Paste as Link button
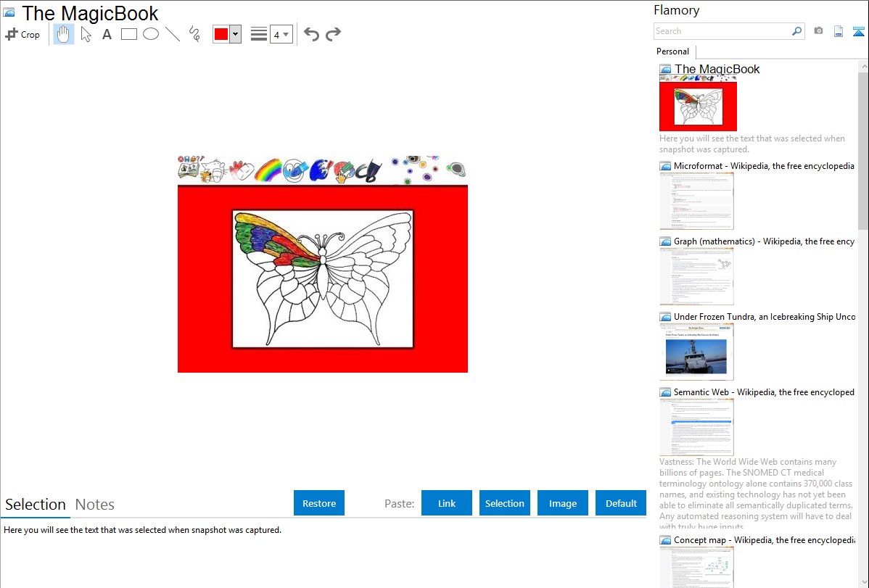This screenshot has height=588, width=869. pos(447,503)
